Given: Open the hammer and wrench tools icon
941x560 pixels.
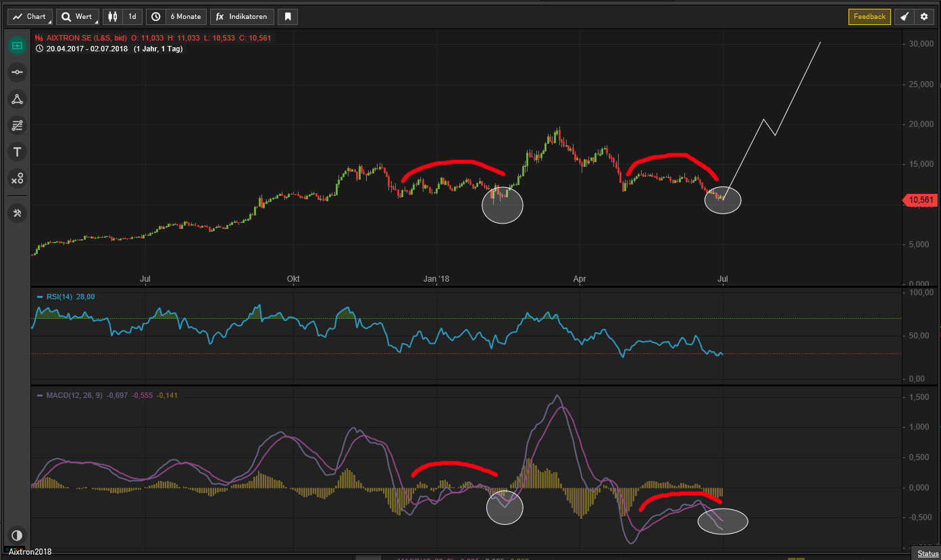Looking at the screenshot, I should (x=17, y=213).
